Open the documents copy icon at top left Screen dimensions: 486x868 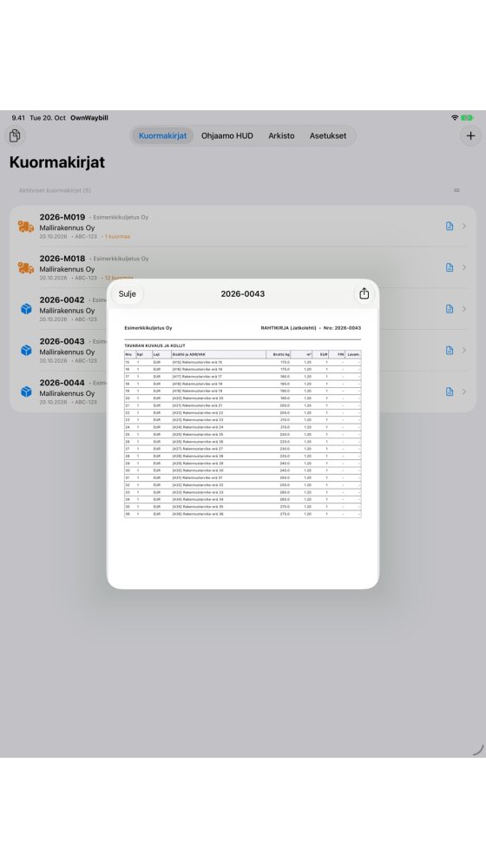15,135
